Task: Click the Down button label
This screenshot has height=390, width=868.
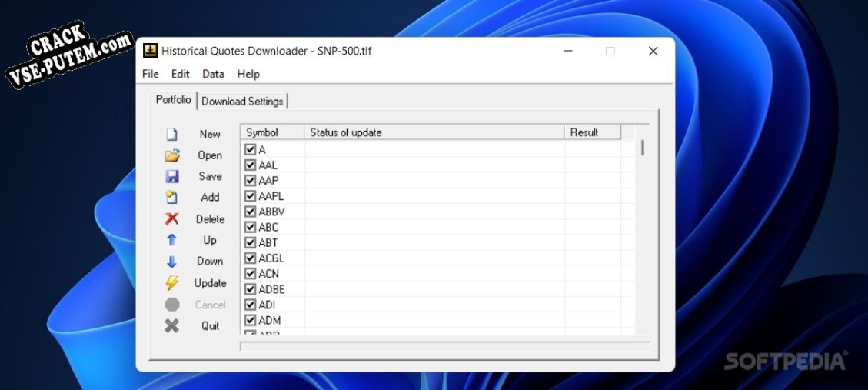Action: coord(210,261)
